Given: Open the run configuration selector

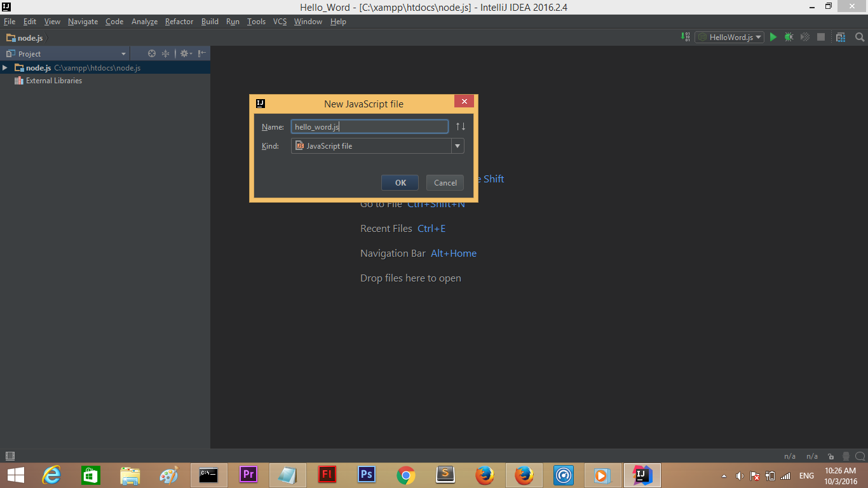Looking at the screenshot, I should click(729, 37).
